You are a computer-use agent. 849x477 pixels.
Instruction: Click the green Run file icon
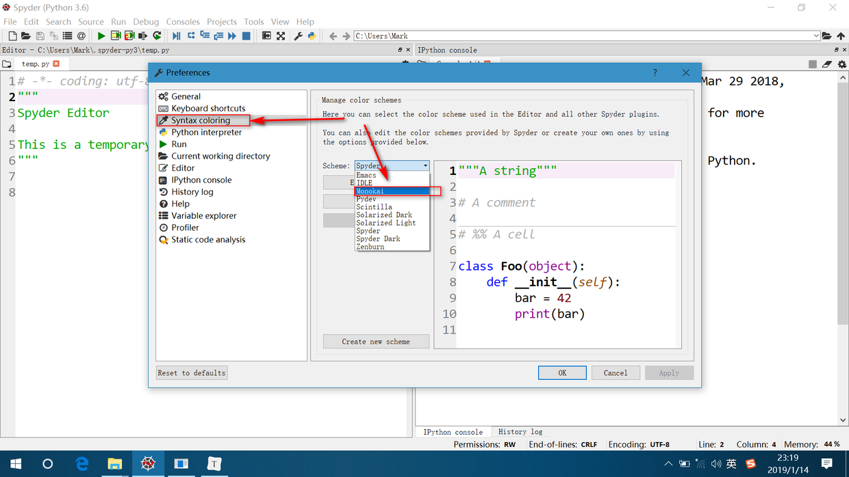pos(101,36)
